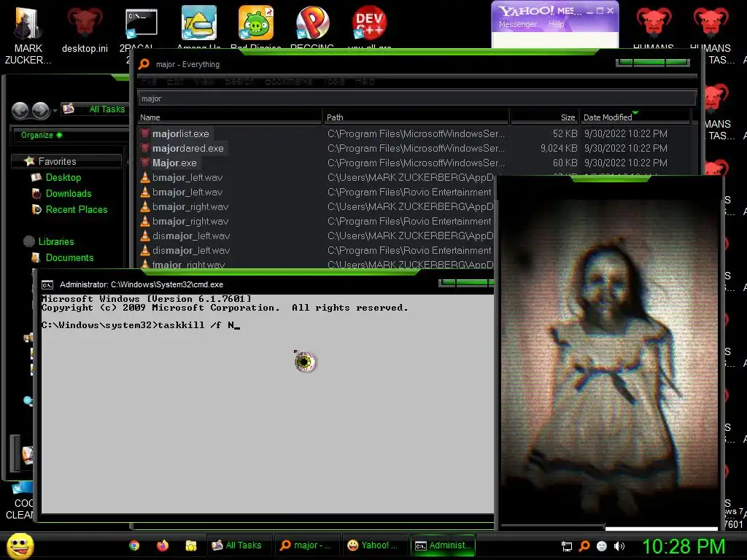
Task: Launch Firefox from the taskbar
Action: point(163,545)
